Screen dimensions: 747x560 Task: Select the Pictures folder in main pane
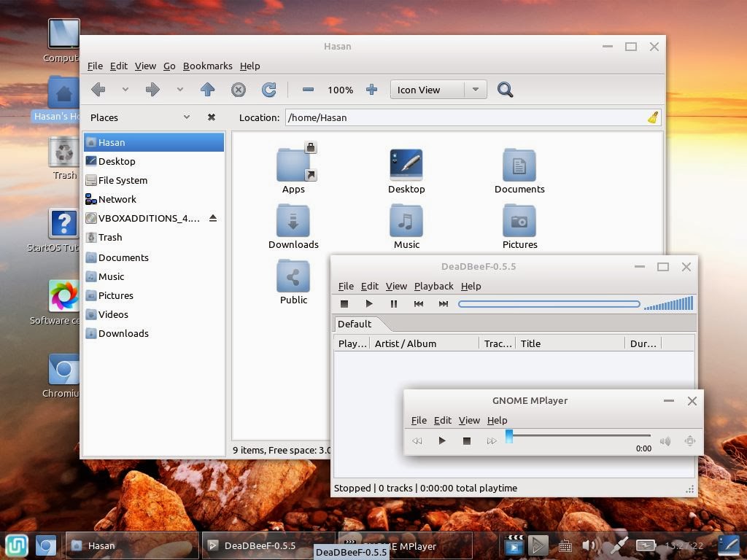pos(519,226)
